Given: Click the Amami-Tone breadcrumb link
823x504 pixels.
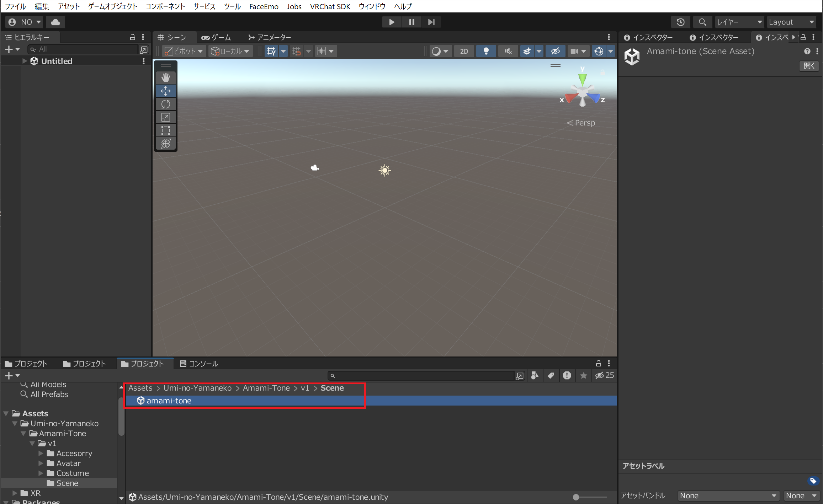Looking at the screenshot, I should 266,388.
